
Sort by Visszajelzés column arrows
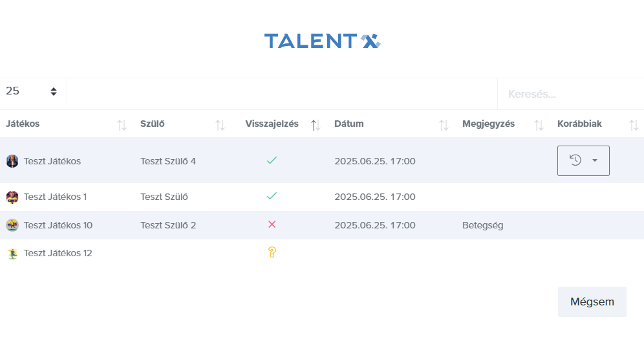pyautogui.click(x=316, y=125)
